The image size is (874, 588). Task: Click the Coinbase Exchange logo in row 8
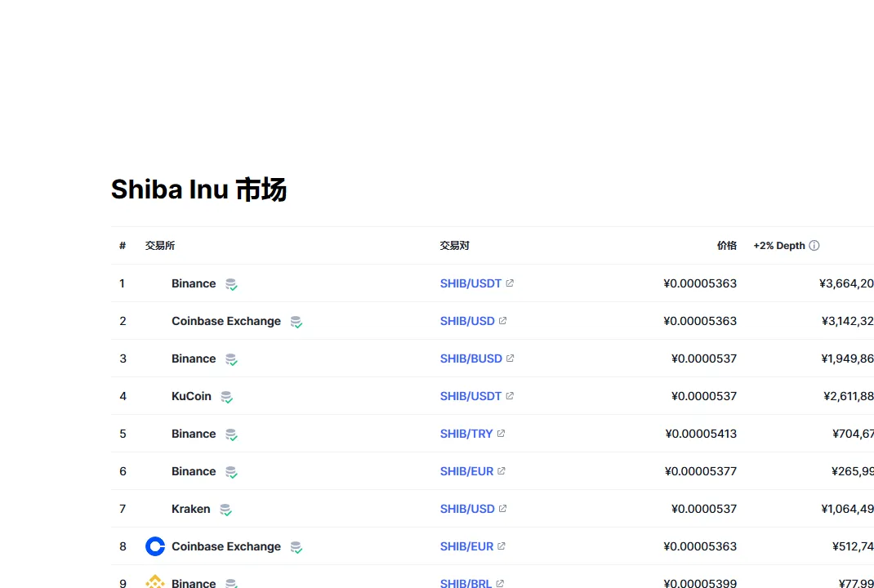click(x=155, y=546)
